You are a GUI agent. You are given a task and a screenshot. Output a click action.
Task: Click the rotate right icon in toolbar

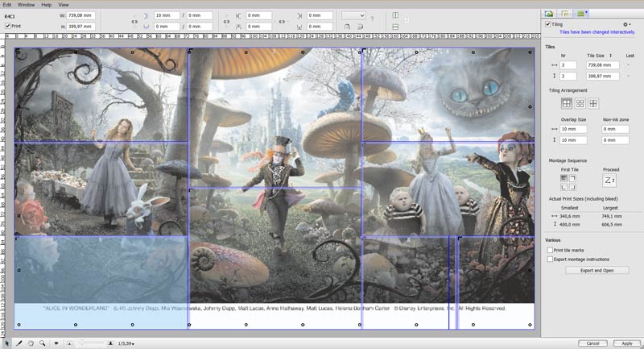click(x=360, y=27)
